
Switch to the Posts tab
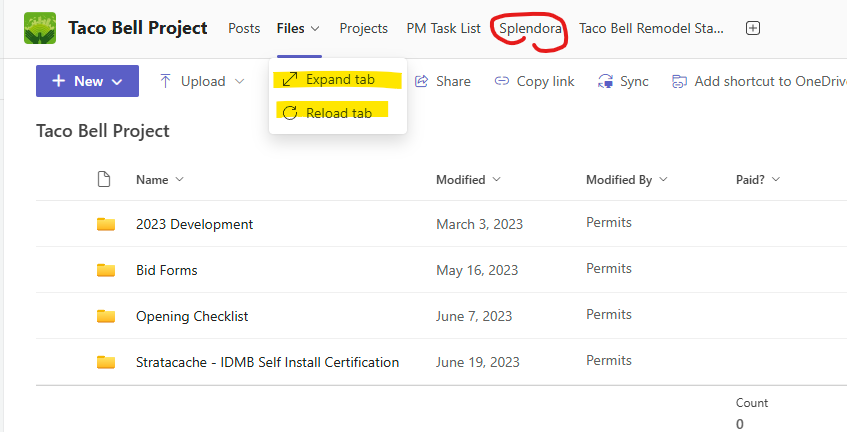[x=244, y=28]
